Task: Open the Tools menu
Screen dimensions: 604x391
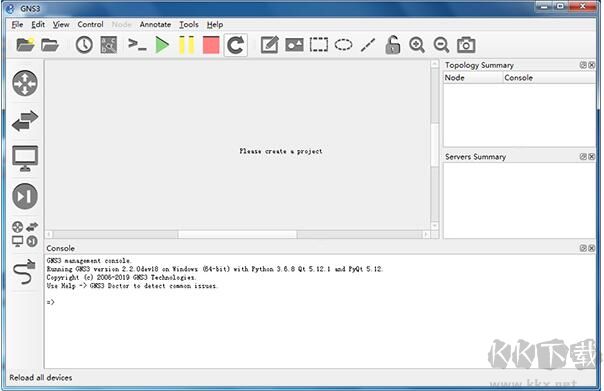Action: click(x=189, y=25)
